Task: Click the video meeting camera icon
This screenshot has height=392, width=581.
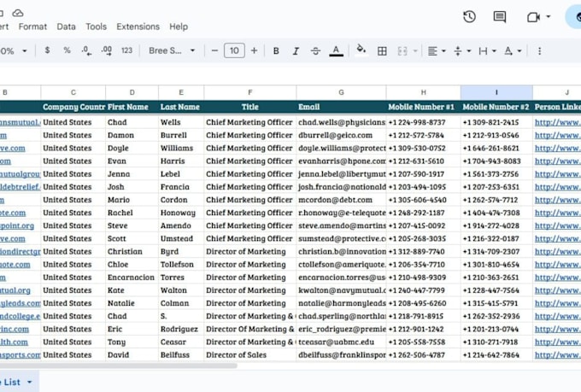Action: click(x=533, y=17)
